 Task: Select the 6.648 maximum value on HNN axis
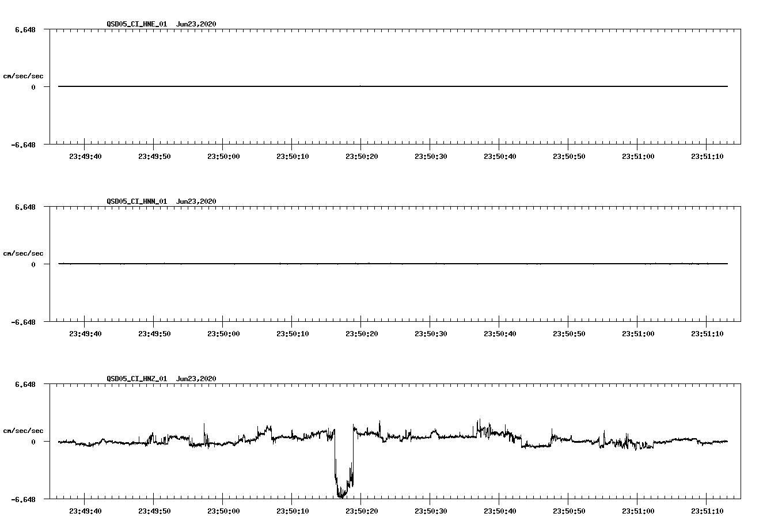point(25,207)
